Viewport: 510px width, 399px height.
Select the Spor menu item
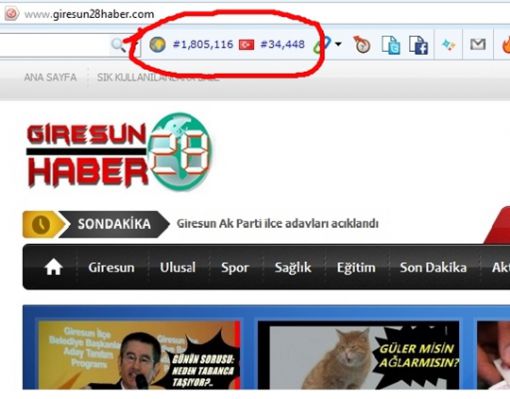[x=235, y=267]
